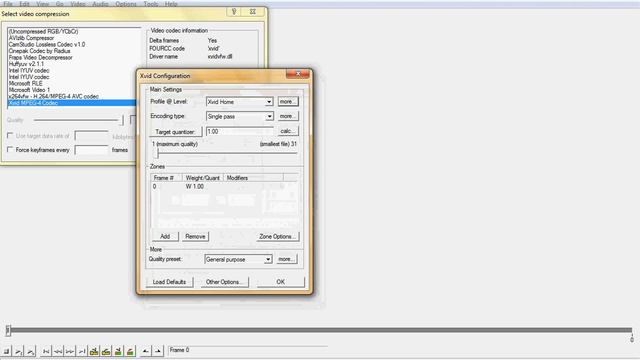Click the Frame 0 position field
Viewport: 640px width, 360px height.
(x=248, y=350)
